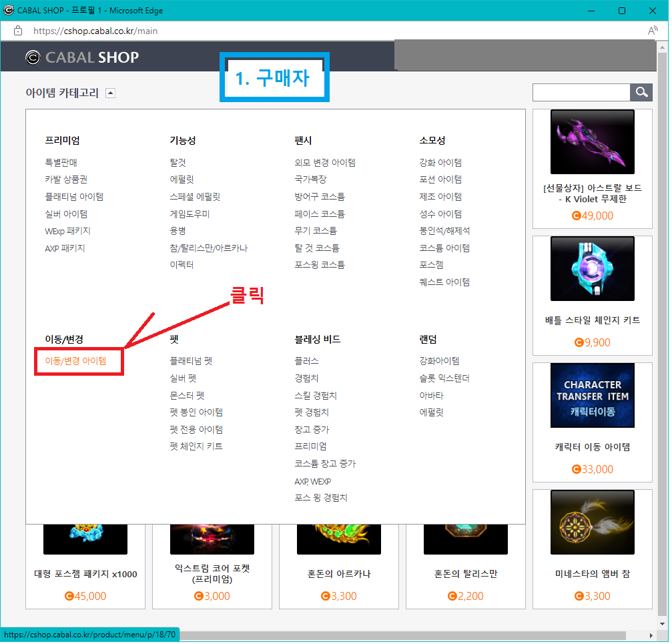Select 카발 상품권 category
The image size is (672, 644).
[67, 180]
